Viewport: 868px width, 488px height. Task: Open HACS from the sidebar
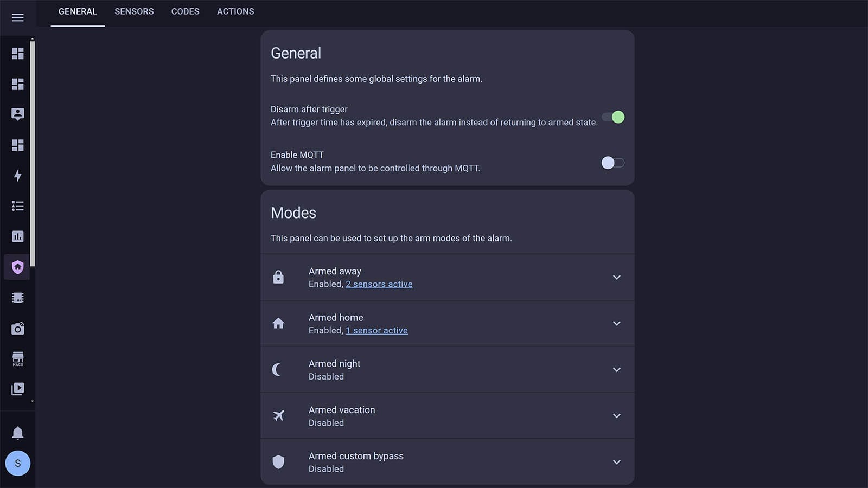[x=17, y=358]
